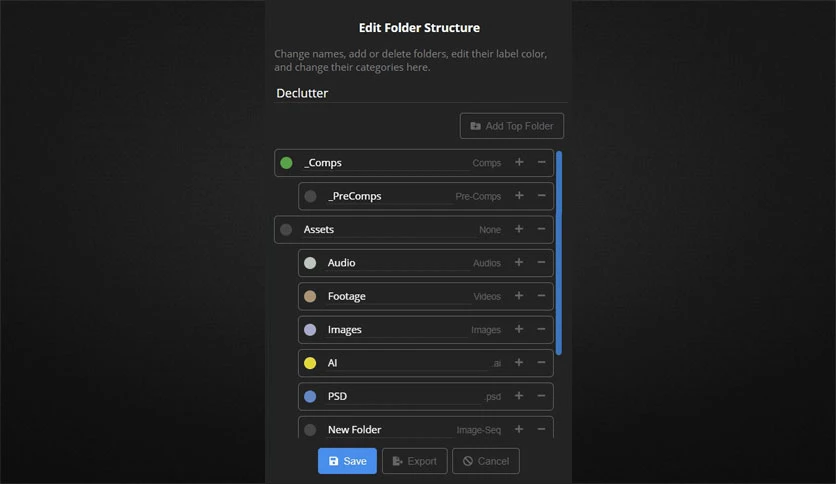Image resolution: width=836 pixels, height=484 pixels.
Task: Rename the Footage folder name field
Action: 398,296
